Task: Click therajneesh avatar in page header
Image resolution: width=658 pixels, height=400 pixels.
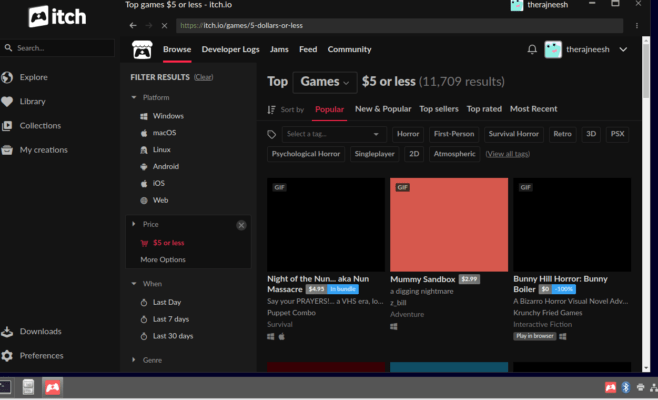Action: [x=553, y=50]
